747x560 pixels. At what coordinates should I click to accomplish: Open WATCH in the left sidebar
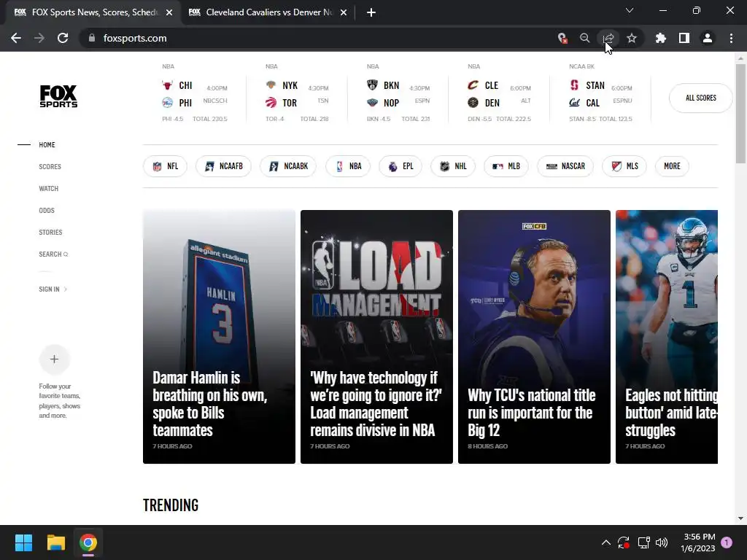[49, 189]
